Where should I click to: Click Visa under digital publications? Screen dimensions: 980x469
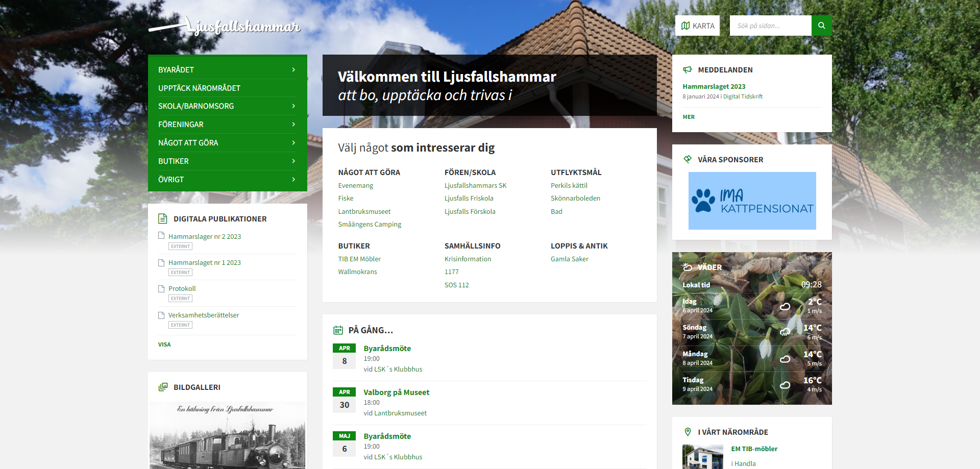pos(164,345)
